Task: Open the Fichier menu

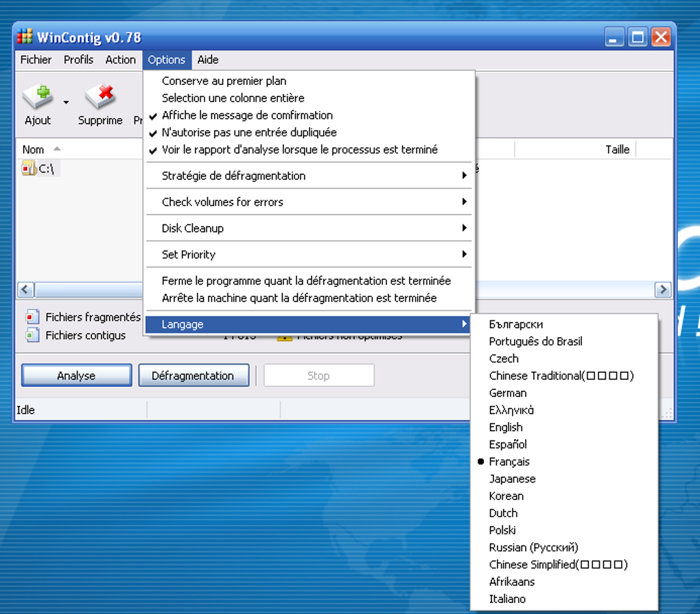Action: pos(36,60)
